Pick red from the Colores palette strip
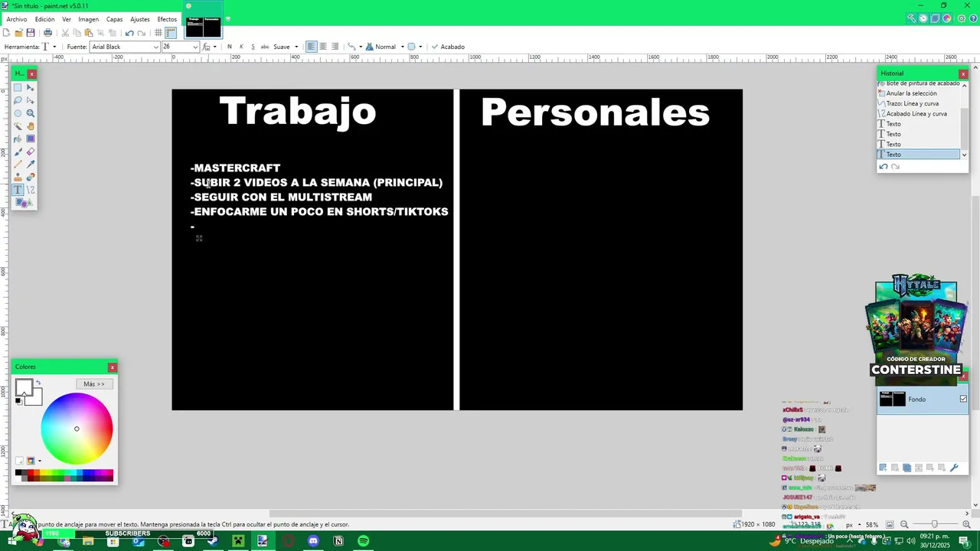Image resolution: width=980 pixels, height=551 pixels. click(30, 473)
